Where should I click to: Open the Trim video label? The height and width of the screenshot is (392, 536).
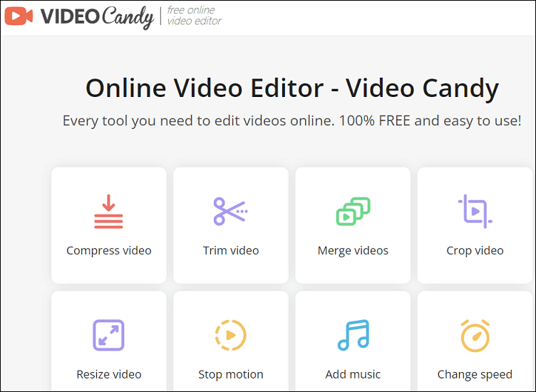coord(231,250)
